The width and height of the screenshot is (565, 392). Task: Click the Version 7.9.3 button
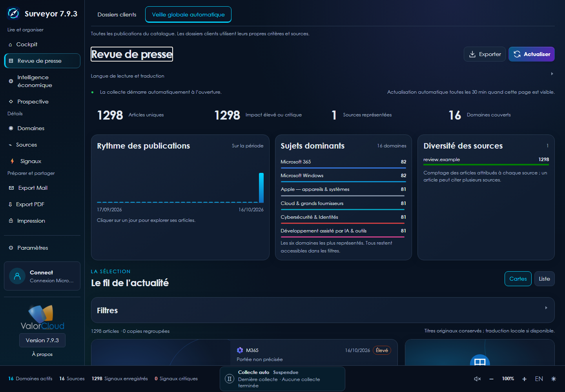coord(42,340)
